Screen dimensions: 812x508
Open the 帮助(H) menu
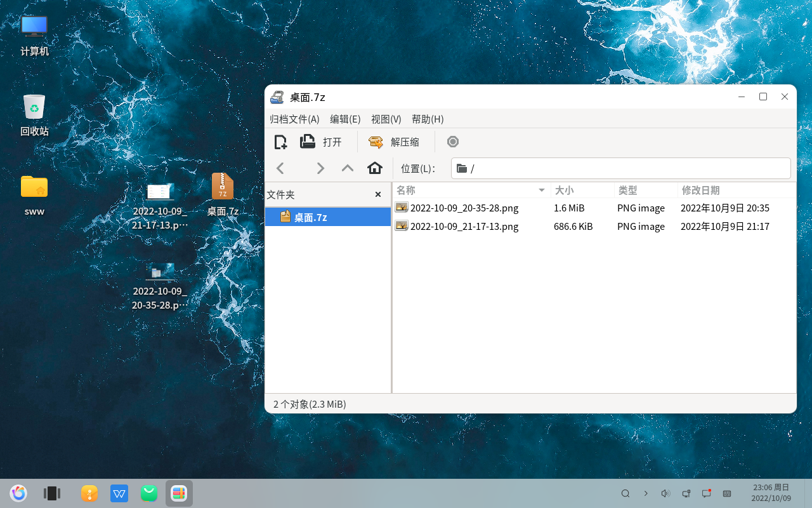tap(428, 119)
